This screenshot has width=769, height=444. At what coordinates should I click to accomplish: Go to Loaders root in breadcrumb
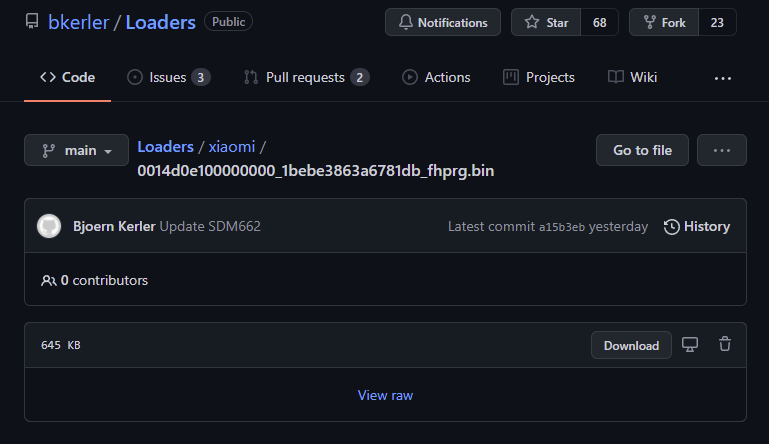pyautogui.click(x=165, y=147)
